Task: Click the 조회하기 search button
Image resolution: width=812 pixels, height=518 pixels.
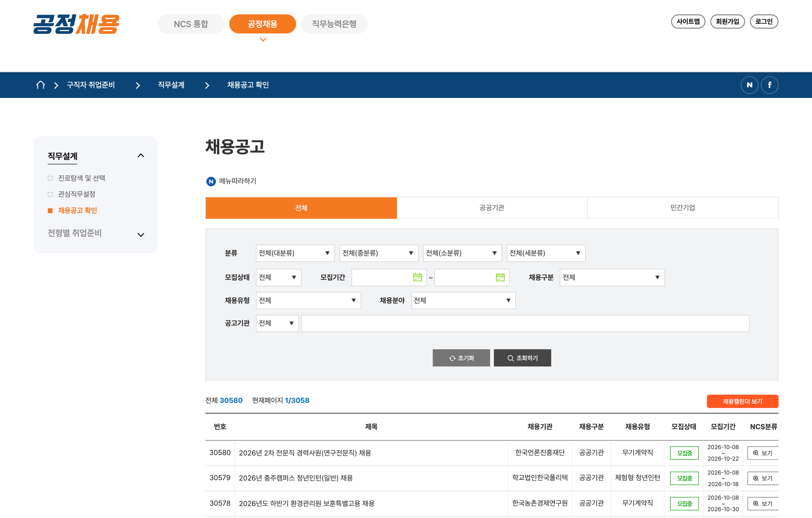Action: coord(522,358)
